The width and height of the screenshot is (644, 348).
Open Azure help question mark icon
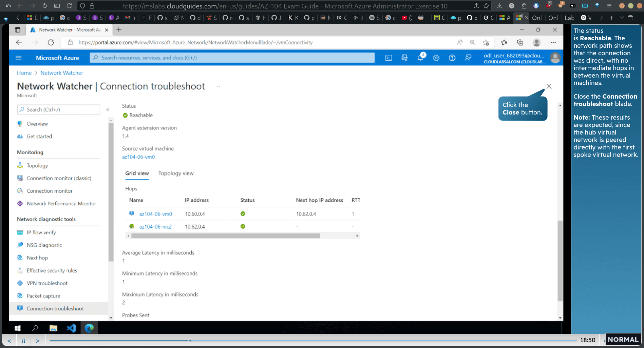pyautogui.click(x=452, y=58)
